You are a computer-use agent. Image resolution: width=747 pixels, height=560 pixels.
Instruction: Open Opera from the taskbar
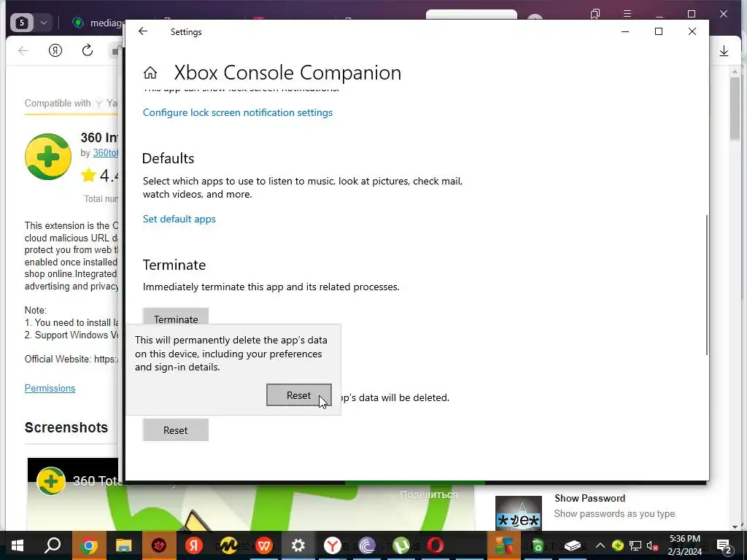[436, 545]
